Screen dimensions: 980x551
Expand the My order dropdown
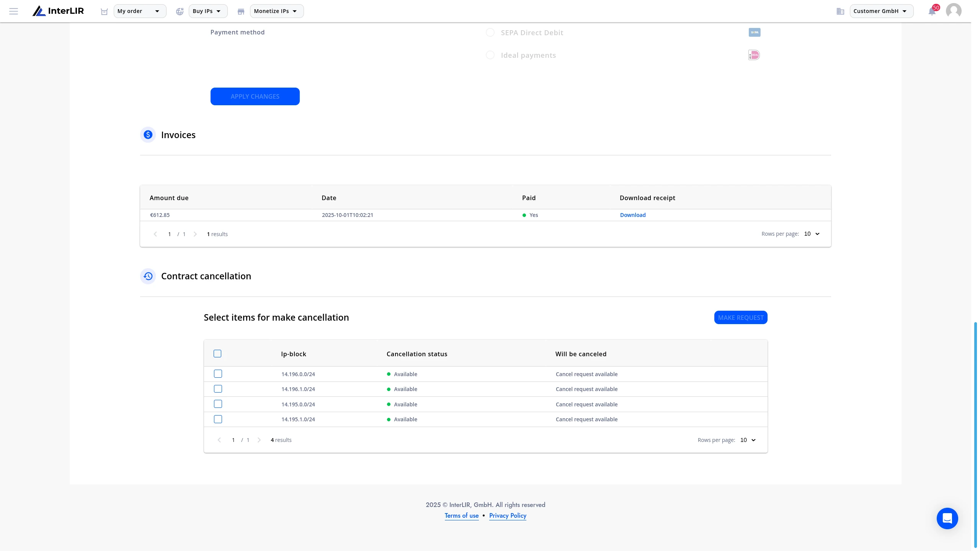coord(140,11)
